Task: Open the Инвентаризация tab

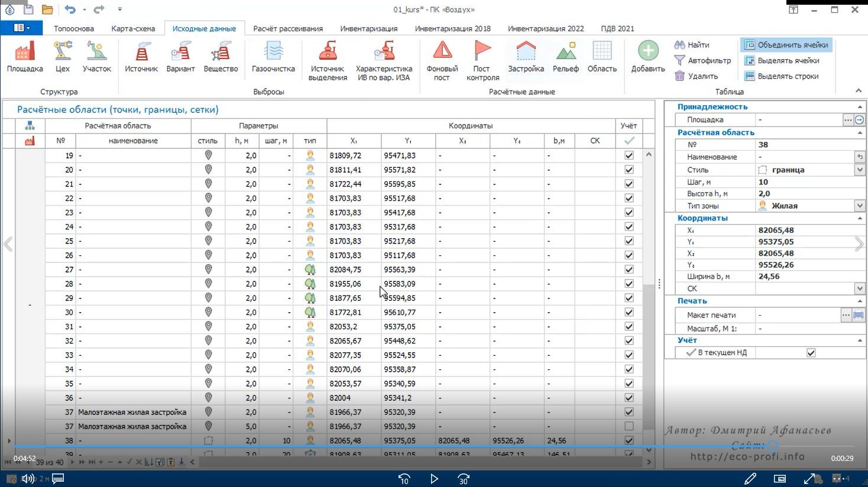Action: pyautogui.click(x=368, y=28)
